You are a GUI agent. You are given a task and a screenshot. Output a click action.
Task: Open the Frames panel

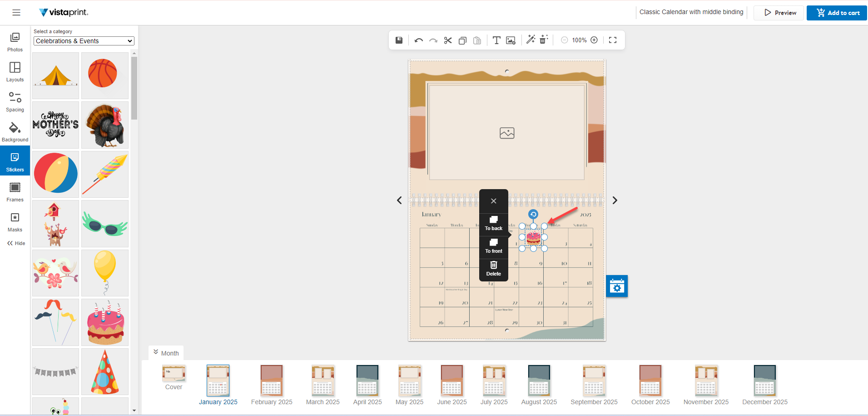[15, 192]
